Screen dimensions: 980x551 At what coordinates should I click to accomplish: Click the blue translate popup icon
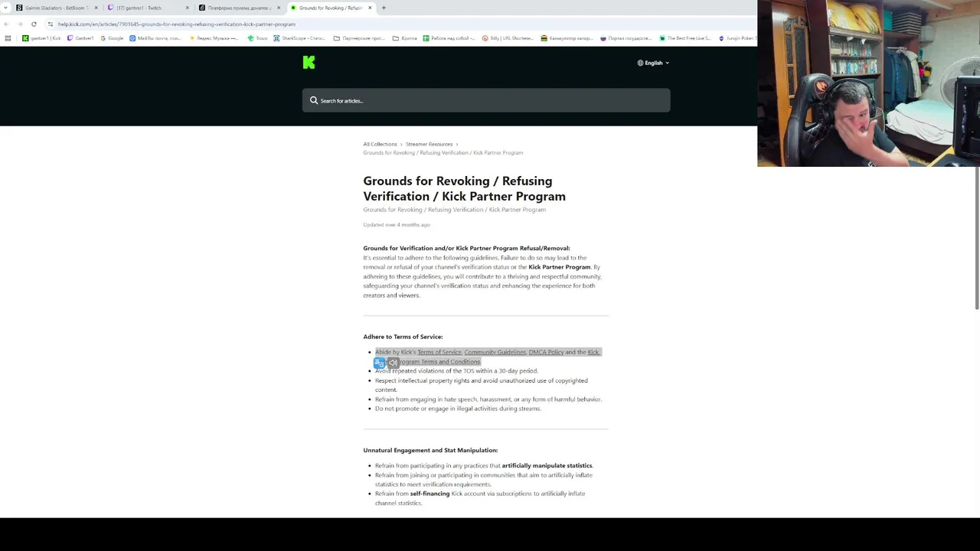point(379,363)
